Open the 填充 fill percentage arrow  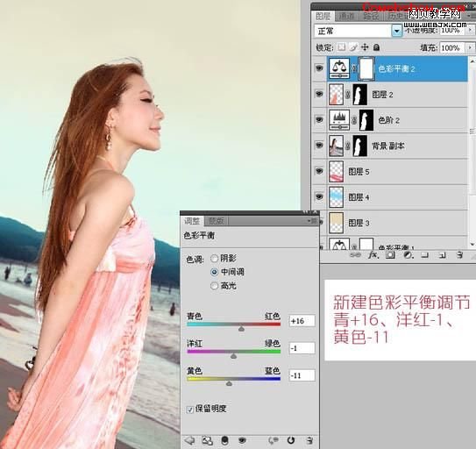coord(470,47)
